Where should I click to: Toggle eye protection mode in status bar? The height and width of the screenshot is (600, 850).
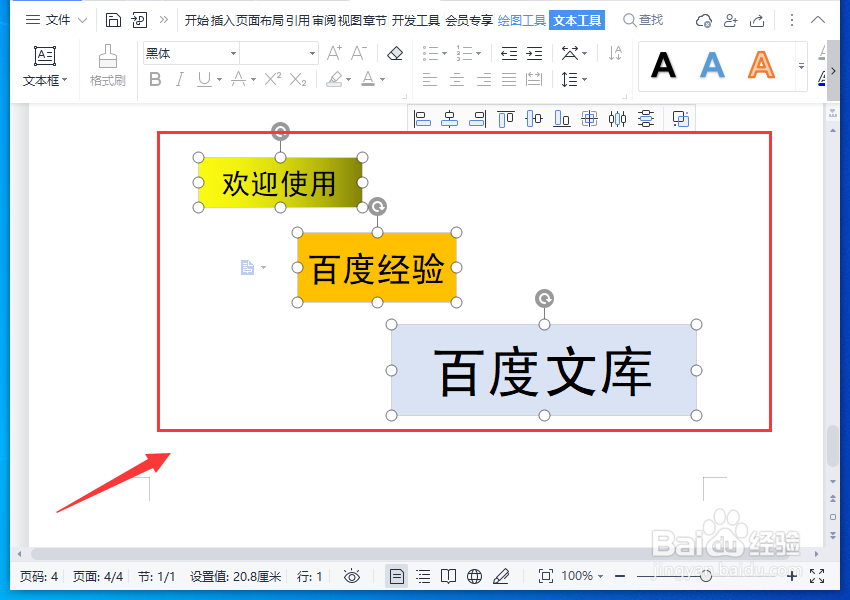[x=352, y=576]
